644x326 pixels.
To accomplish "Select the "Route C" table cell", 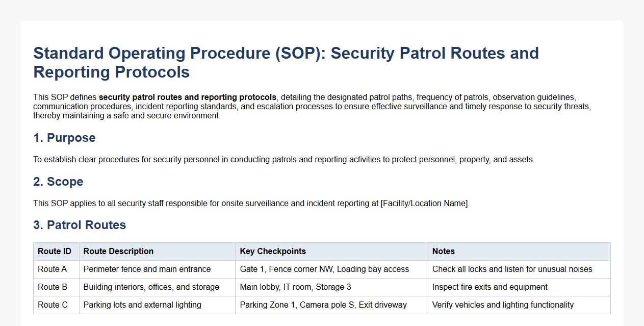I will coord(53,305).
